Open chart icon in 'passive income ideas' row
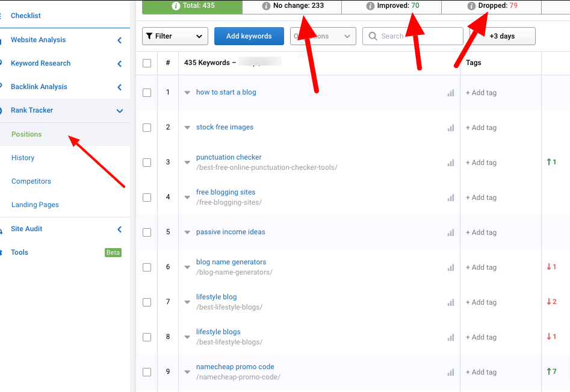The height and width of the screenshot is (392, 570). 450,232
